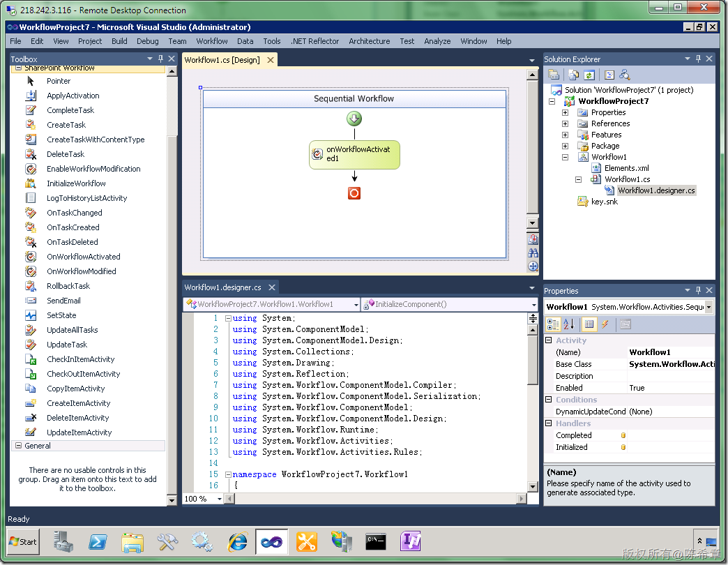
Task: Click Show All Files in Solution Explorer toolbar
Action: point(574,75)
